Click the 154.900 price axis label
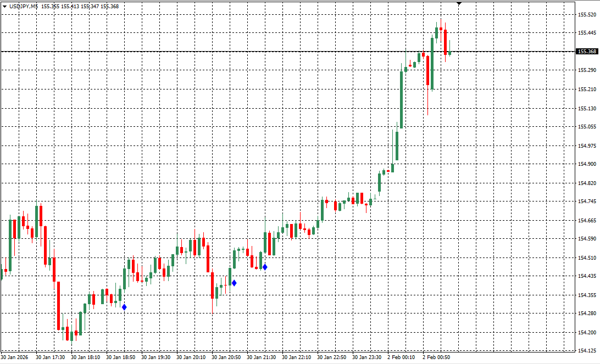This screenshot has width=600, height=364. pyautogui.click(x=587, y=164)
